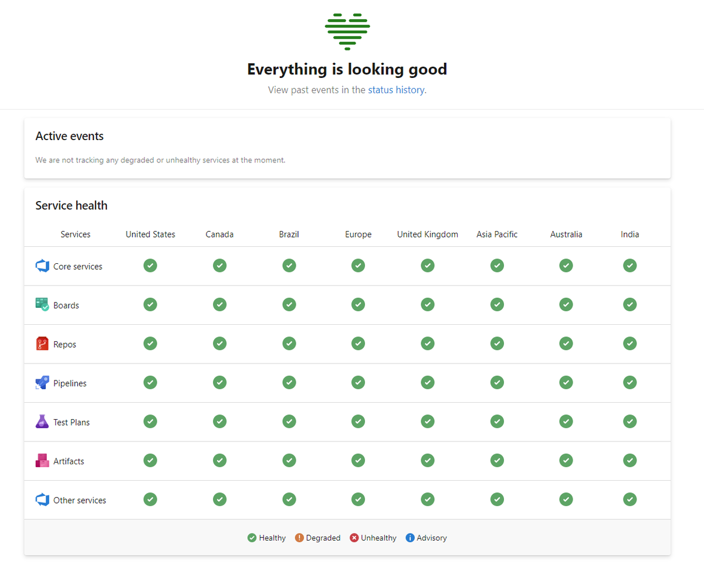The image size is (704, 588).
Task: Select the Core services row label
Action: tap(78, 266)
